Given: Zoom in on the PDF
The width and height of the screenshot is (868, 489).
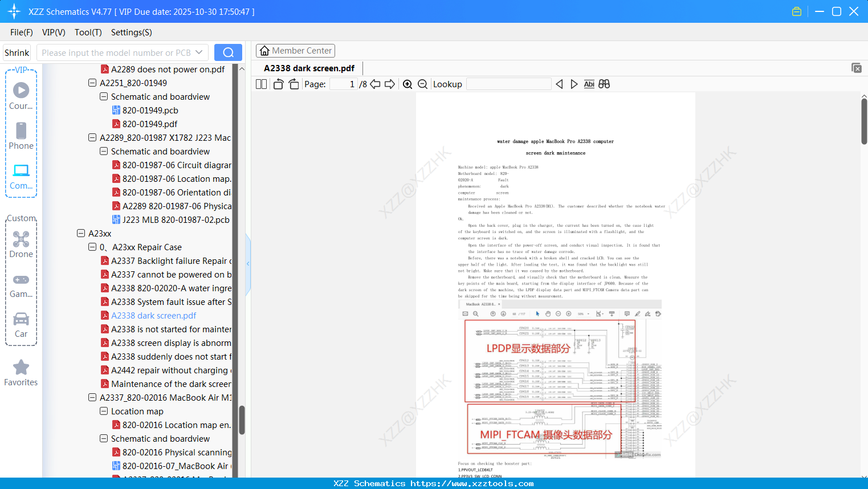Looking at the screenshot, I should click(x=407, y=84).
